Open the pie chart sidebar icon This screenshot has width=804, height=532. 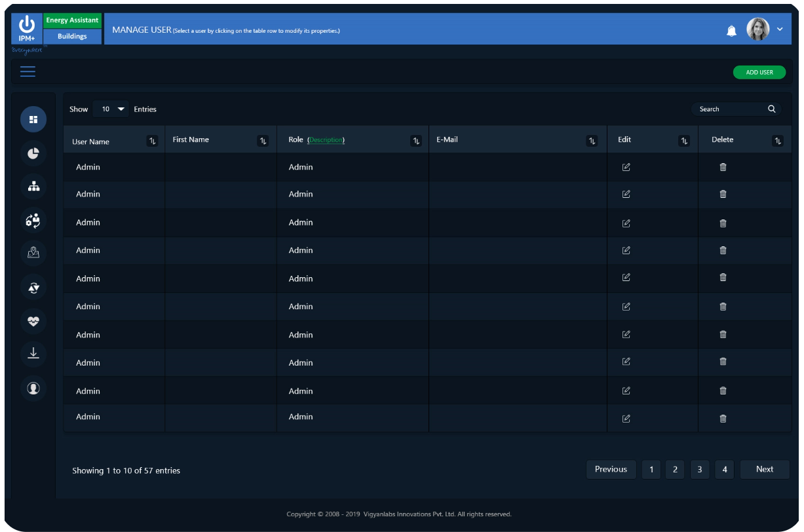click(x=33, y=153)
